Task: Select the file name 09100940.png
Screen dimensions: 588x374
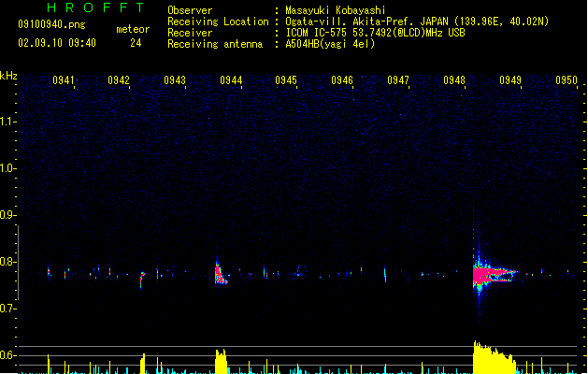Action: (51, 24)
